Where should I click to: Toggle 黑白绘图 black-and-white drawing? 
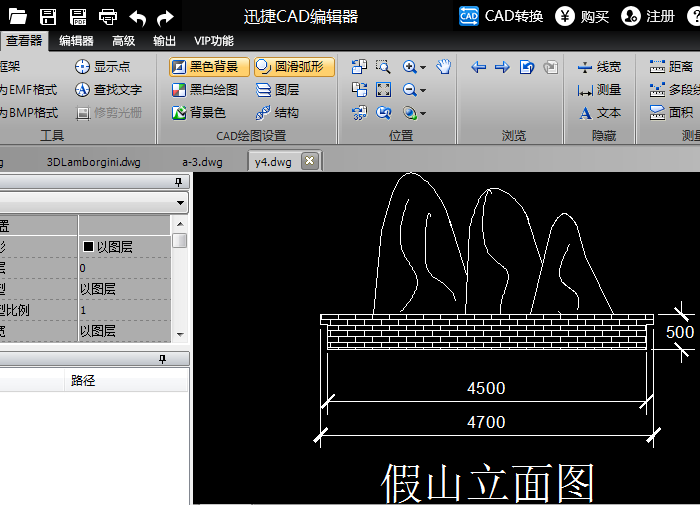[205, 90]
